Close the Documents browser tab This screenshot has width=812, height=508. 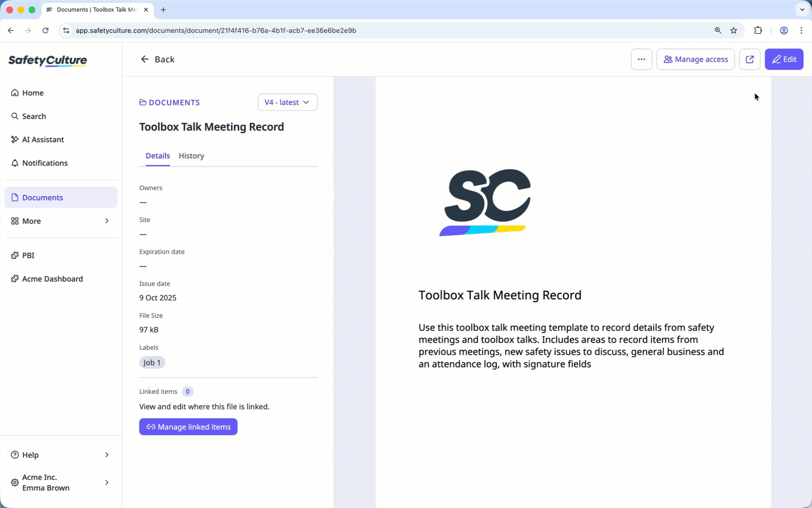click(x=146, y=10)
